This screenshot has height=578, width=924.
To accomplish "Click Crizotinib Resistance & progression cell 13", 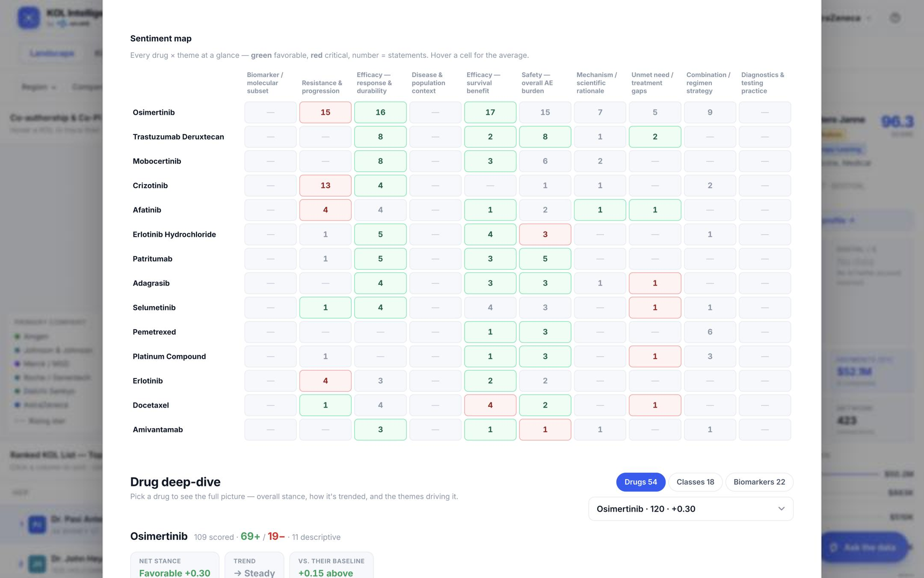I will [x=325, y=185].
